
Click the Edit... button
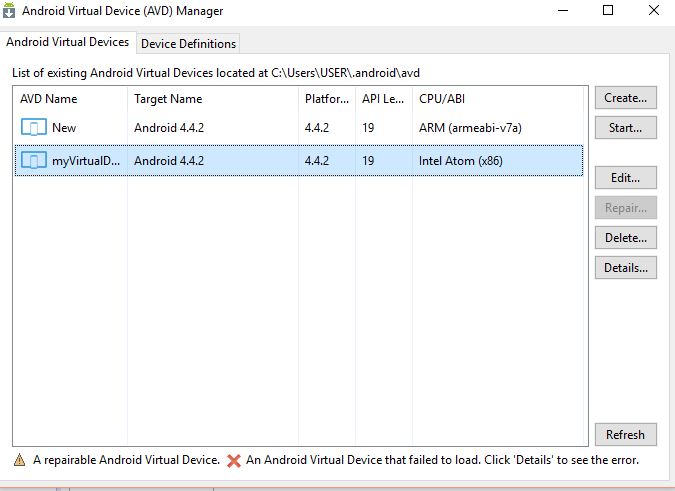(625, 178)
